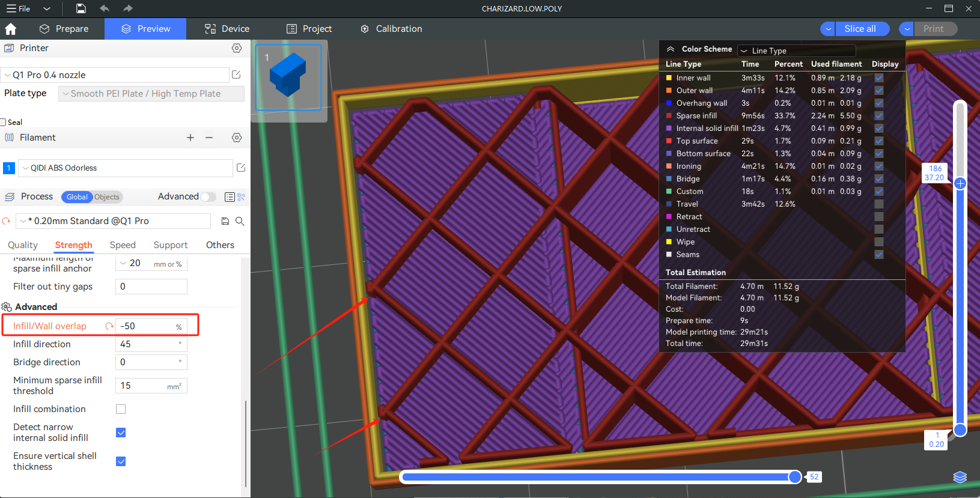
Task: Click the Slice all button
Action: (860, 29)
